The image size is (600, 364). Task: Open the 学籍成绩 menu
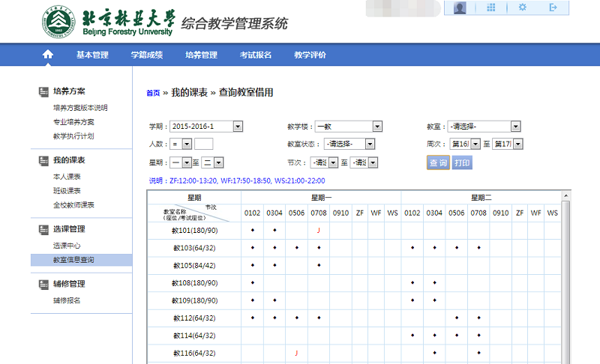pos(146,55)
